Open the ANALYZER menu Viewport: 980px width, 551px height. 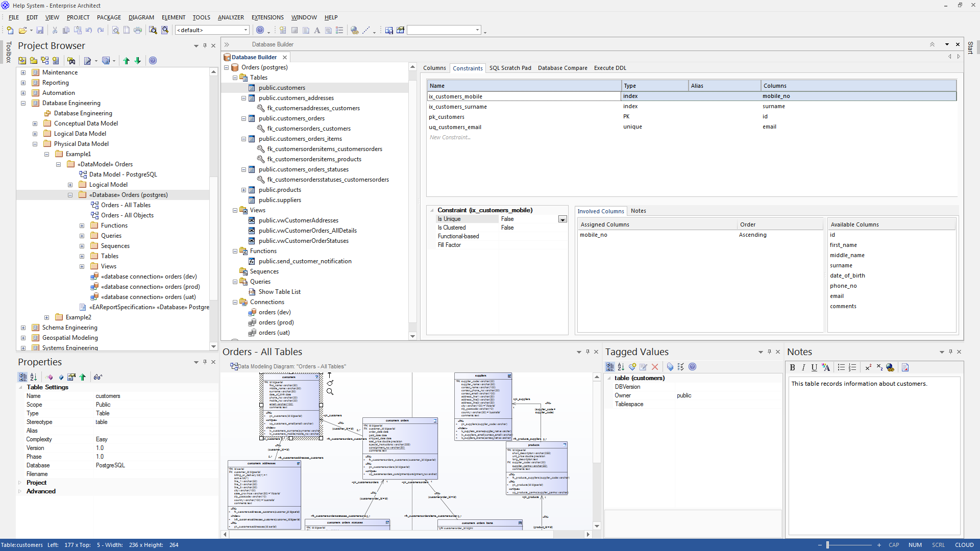231,17
